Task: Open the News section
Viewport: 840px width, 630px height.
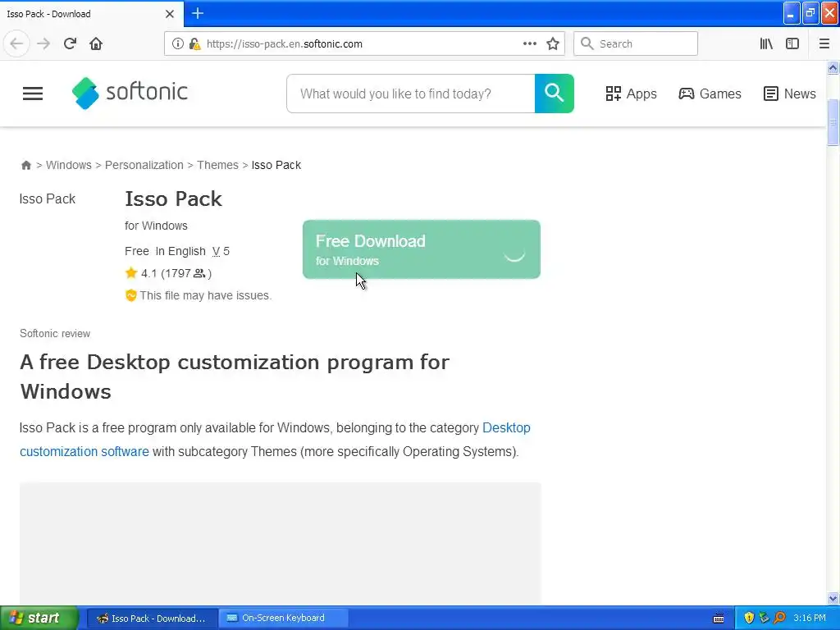Action: [x=790, y=94]
